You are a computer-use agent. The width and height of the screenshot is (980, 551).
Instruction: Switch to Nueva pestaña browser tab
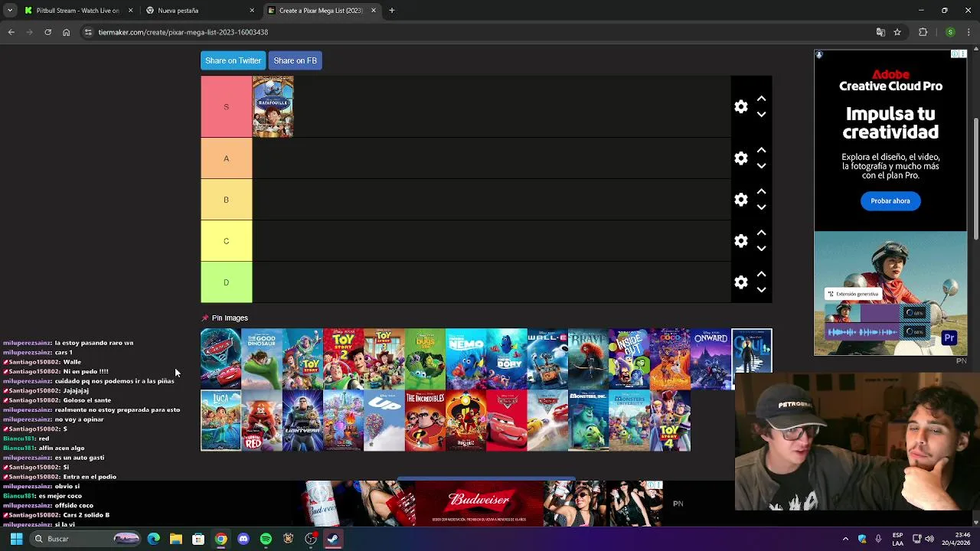coord(201,11)
